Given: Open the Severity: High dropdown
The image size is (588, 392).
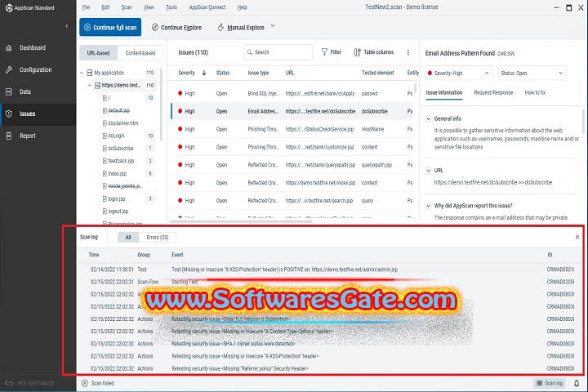Looking at the screenshot, I should pyautogui.click(x=458, y=73).
